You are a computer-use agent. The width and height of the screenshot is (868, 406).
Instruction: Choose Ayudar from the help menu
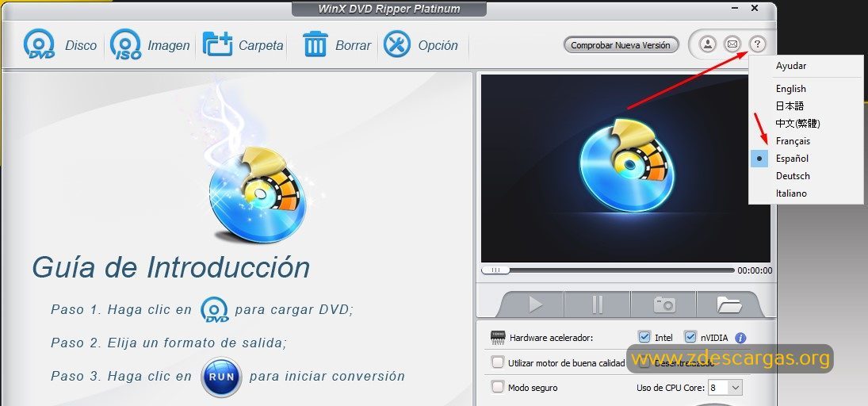point(790,65)
